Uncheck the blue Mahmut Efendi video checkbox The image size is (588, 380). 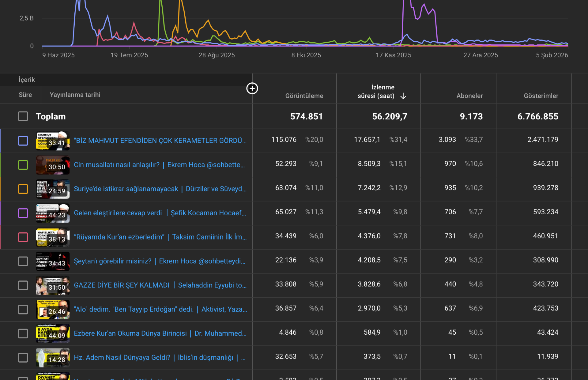(23, 141)
